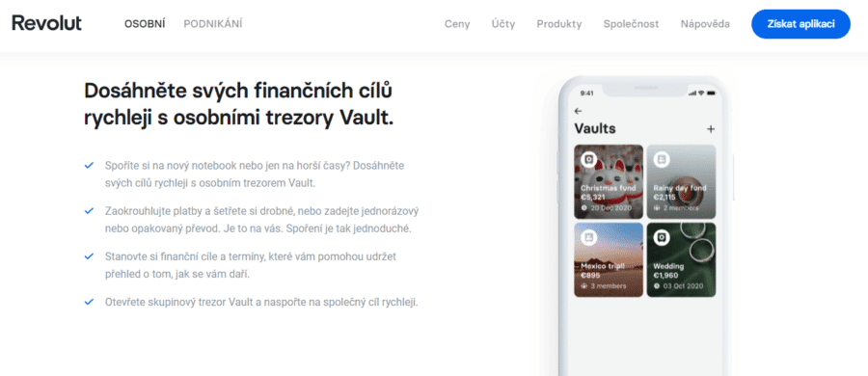868x376 pixels.
Task: Click the Získat aplikaci button
Action: coord(800,24)
